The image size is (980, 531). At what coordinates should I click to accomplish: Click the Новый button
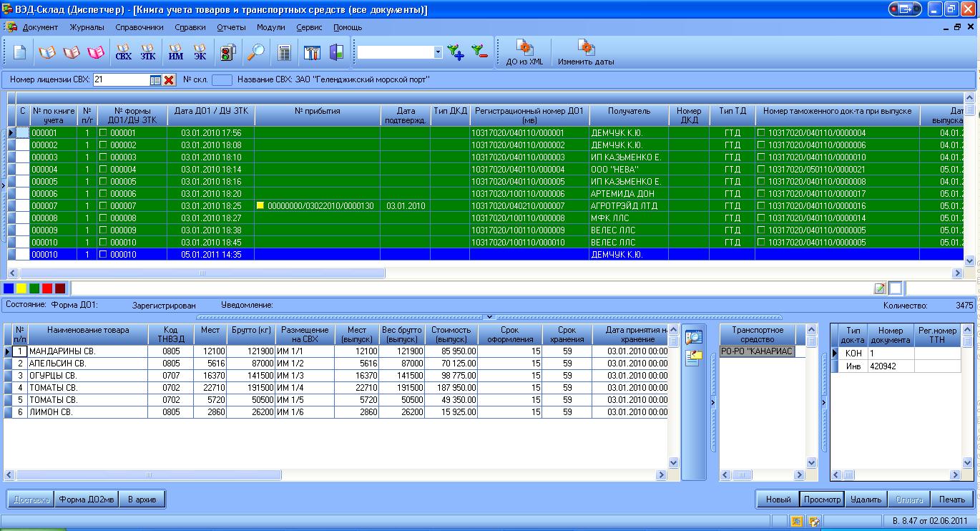coord(778,499)
